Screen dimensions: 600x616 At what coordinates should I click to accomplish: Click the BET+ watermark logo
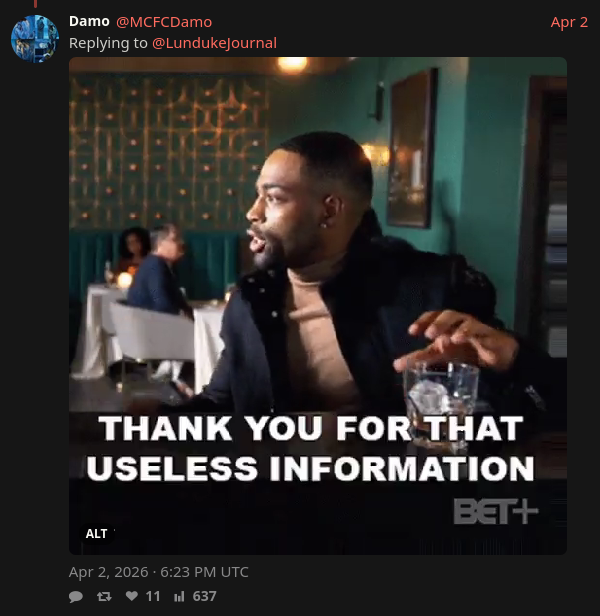496,511
